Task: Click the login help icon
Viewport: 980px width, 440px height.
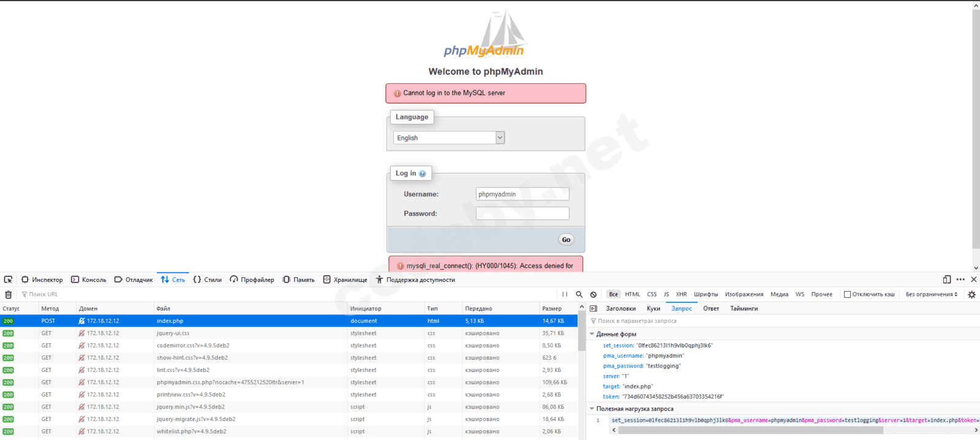Action: (422, 173)
